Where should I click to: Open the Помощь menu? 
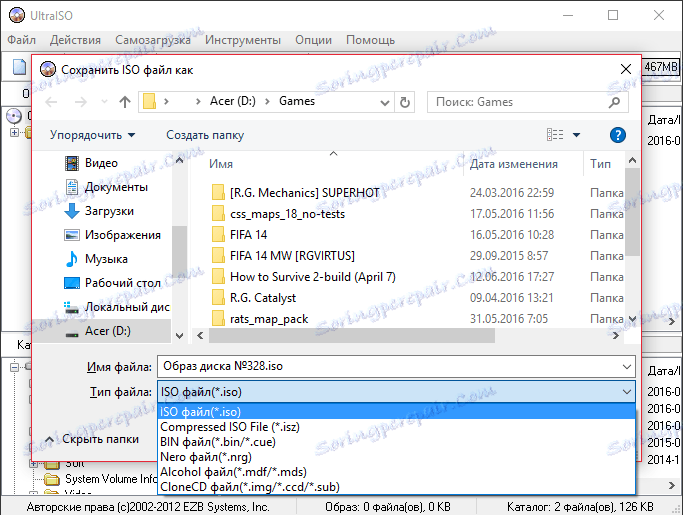371,40
